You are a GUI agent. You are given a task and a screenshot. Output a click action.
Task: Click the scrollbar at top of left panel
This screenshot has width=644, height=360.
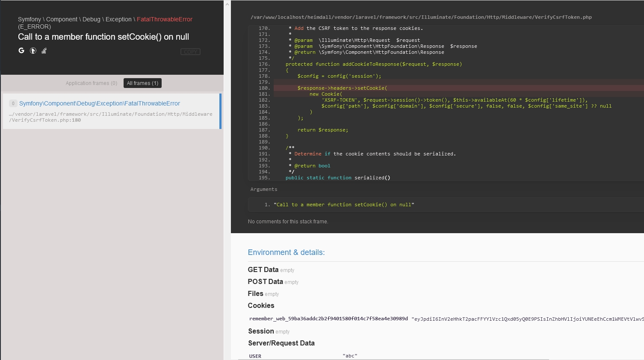coord(227,4)
